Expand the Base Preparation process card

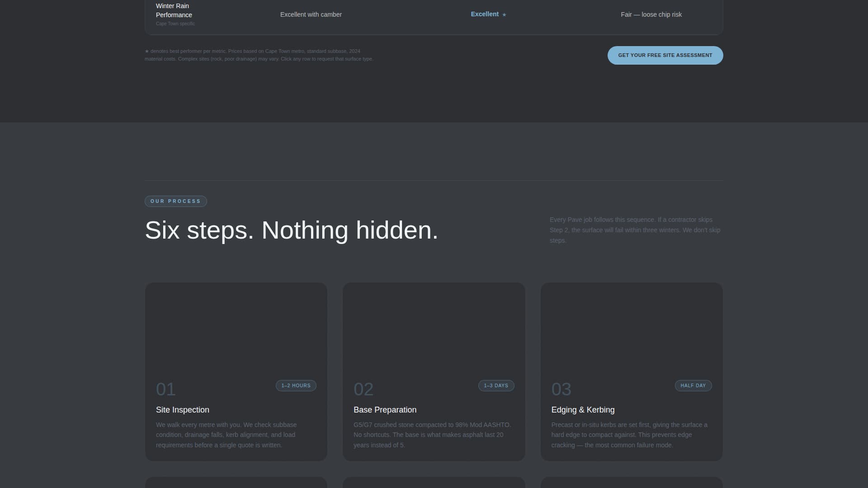[x=434, y=371]
